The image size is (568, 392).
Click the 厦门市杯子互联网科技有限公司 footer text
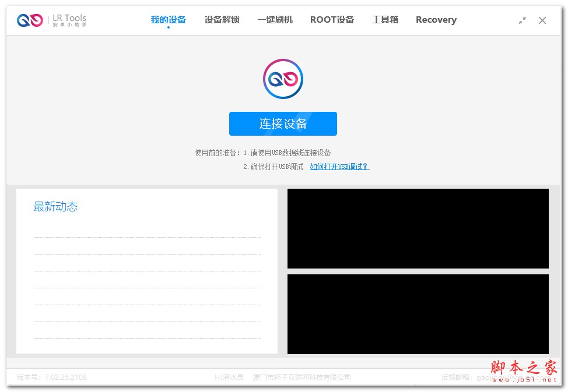point(302,377)
